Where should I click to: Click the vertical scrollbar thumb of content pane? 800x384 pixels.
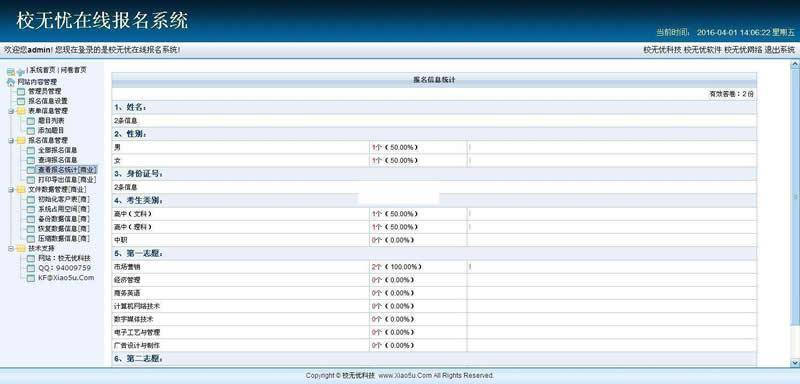point(795,196)
